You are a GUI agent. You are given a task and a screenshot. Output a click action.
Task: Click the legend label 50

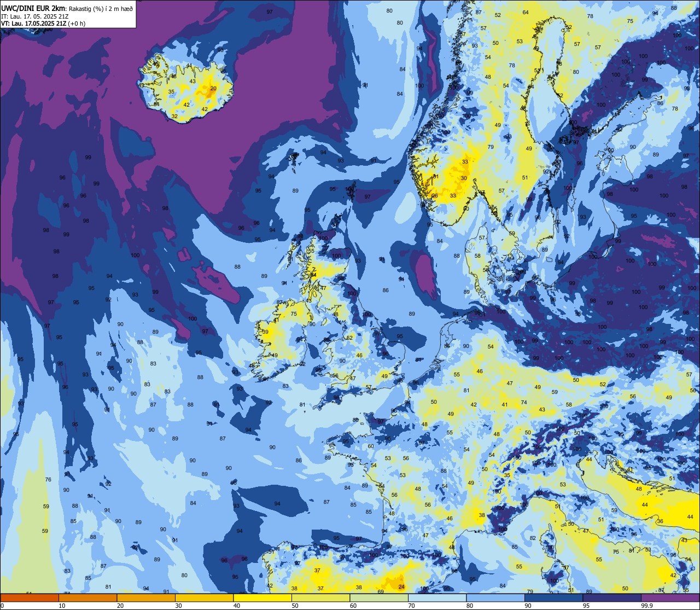(x=295, y=606)
